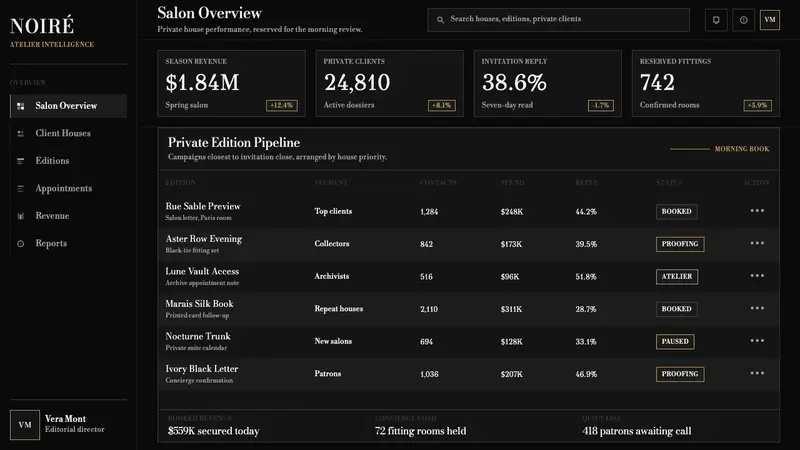Click the Editions sidebar icon
Image resolution: width=800 pixels, height=450 pixels.
pos(20,161)
